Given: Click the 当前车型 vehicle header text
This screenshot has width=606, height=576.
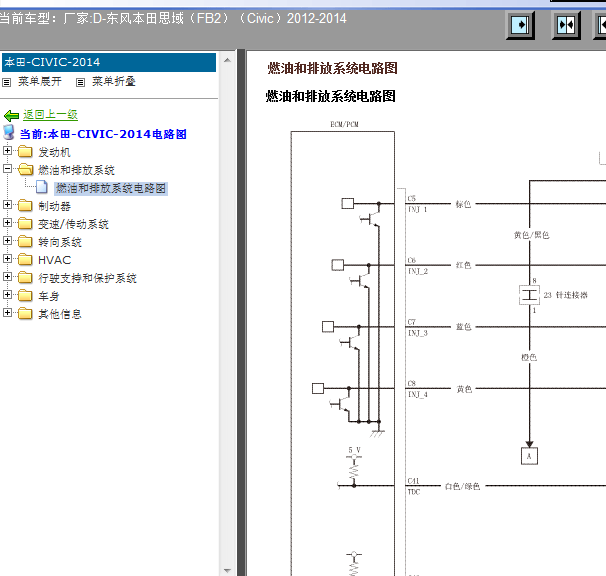Looking at the screenshot, I should (173, 18).
